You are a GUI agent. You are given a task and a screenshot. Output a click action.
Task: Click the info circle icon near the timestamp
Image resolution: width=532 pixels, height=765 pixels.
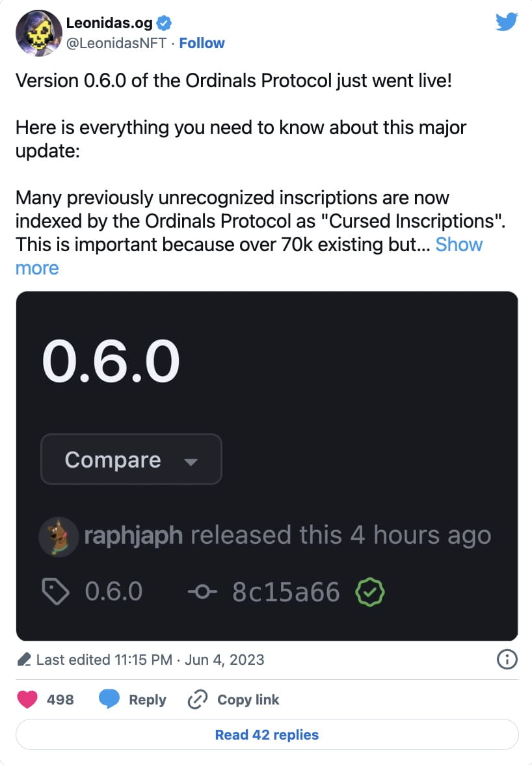click(x=507, y=660)
